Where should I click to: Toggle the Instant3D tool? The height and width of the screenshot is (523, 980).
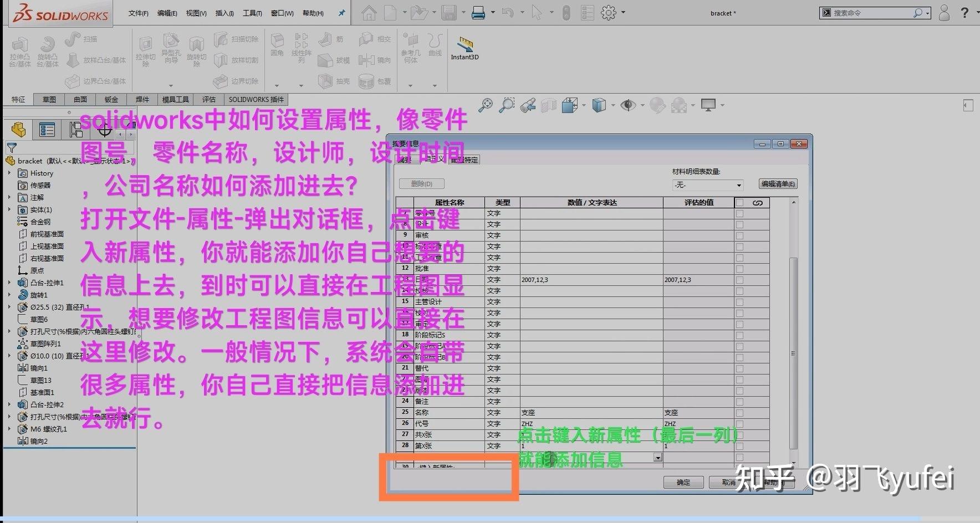(x=465, y=48)
